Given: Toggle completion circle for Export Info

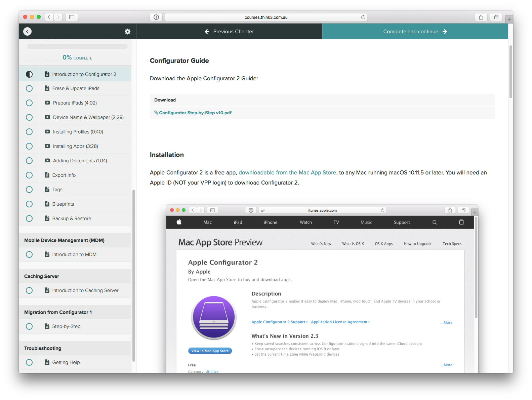Looking at the screenshot, I should click(29, 175).
